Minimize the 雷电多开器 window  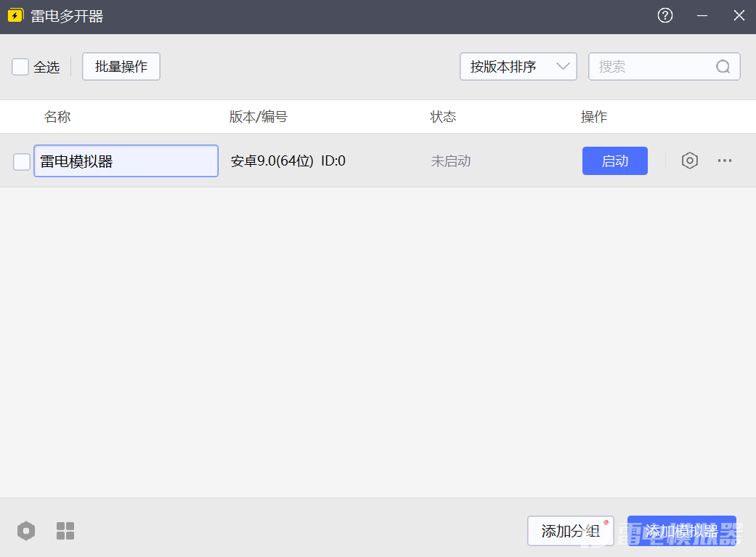(x=702, y=16)
